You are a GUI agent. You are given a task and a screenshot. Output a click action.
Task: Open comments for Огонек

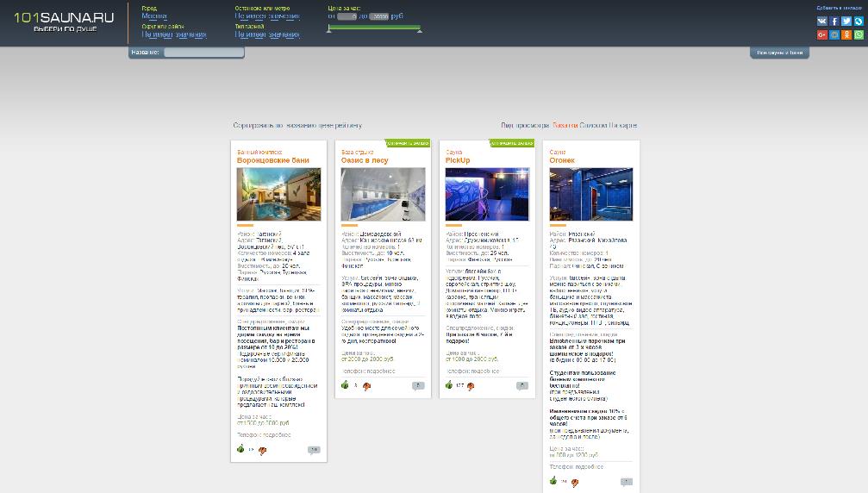(x=626, y=482)
